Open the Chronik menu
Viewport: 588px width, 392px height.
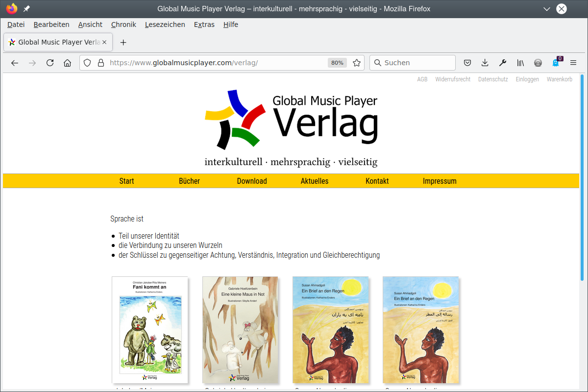tap(123, 24)
